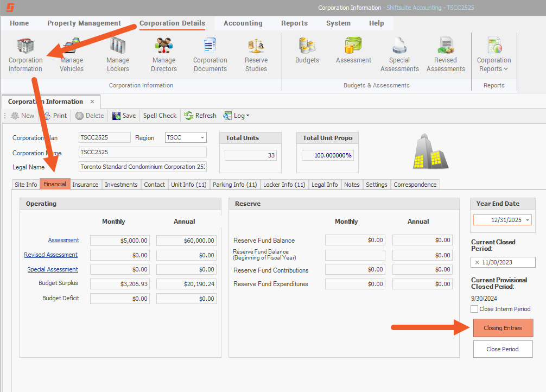Click the Legal Name input field
Viewport: 546px width, 392px height.
pyautogui.click(x=142, y=167)
